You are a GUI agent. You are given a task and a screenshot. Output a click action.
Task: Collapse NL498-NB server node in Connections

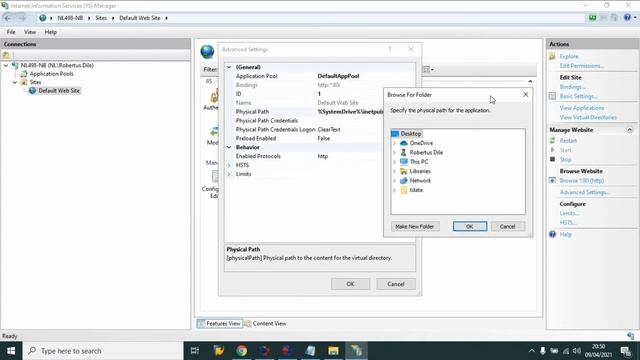(x=6, y=65)
